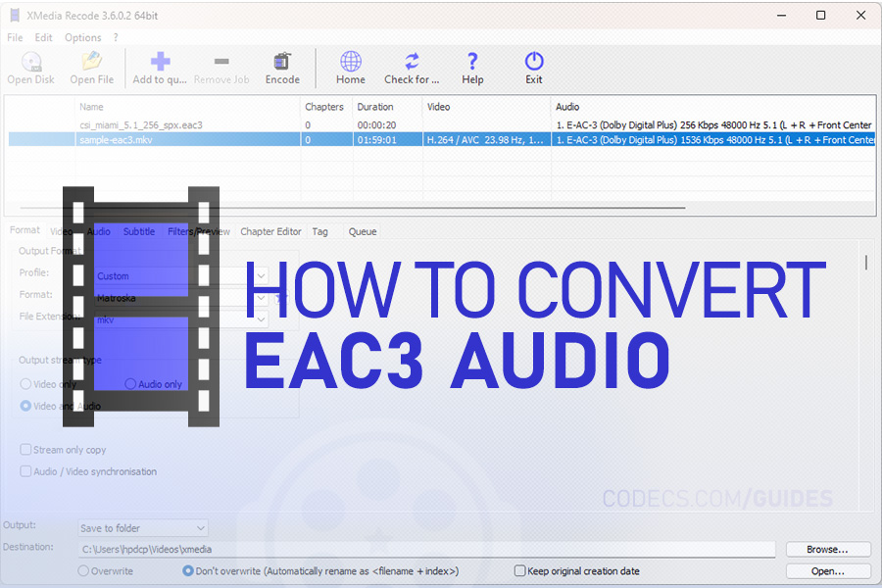This screenshot has width=882, height=588.
Task: Click the Destination path field
Action: 427,549
